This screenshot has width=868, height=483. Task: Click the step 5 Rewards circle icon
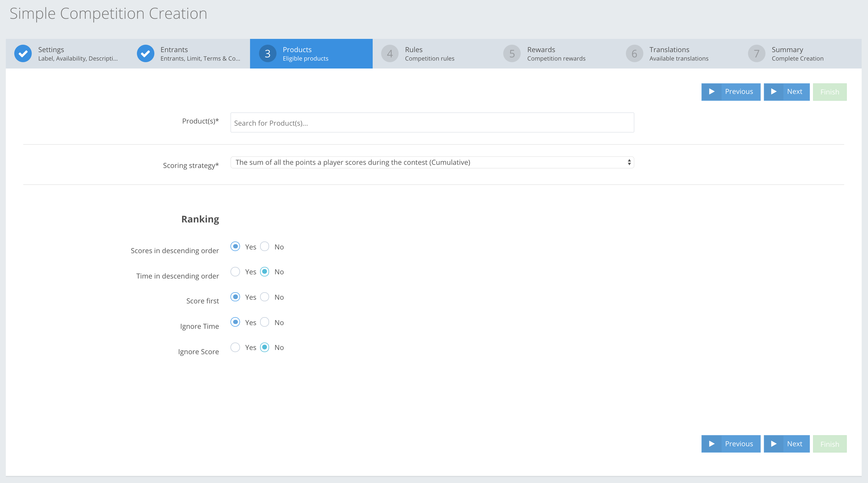pyautogui.click(x=512, y=54)
